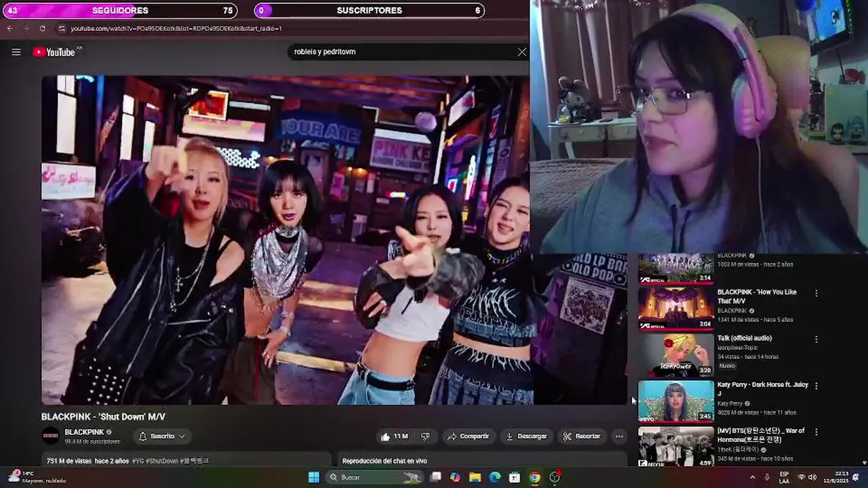
Task: Go back with the browser back arrow
Action: [x=9, y=28]
